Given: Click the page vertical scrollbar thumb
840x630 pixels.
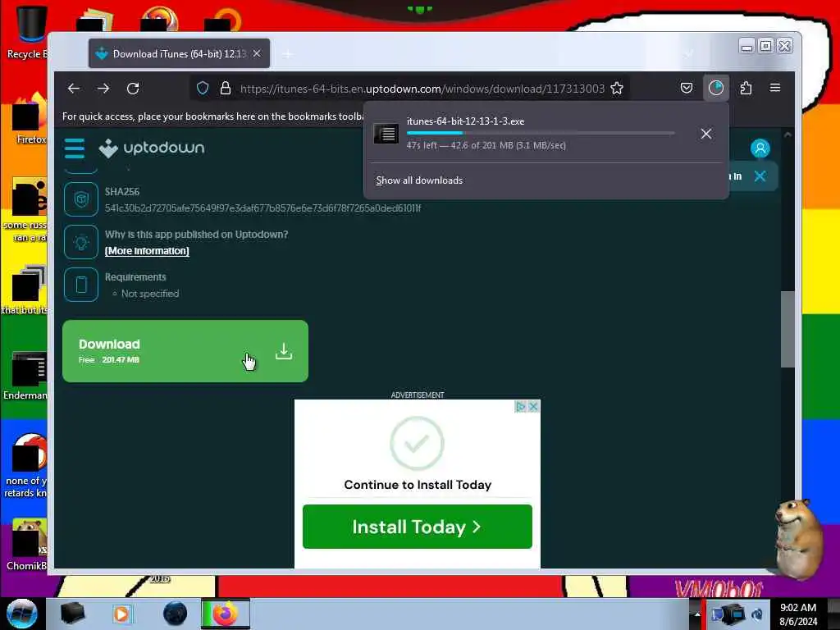Looking at the screenshot, I should click(787, 330).
